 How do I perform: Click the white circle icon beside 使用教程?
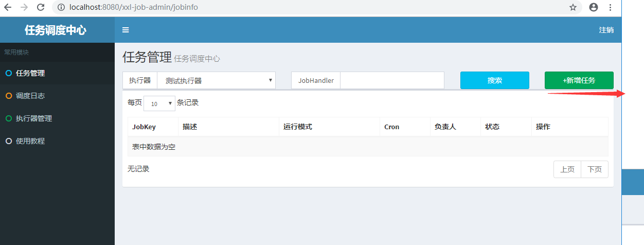click(8, 141)
